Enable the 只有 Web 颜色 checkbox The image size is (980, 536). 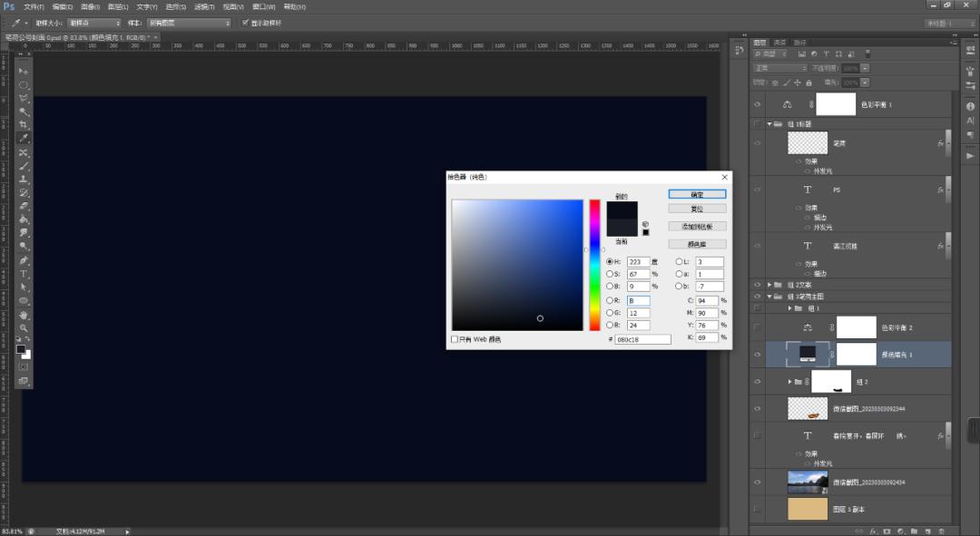pyautogui.click(x=456, y=339)
